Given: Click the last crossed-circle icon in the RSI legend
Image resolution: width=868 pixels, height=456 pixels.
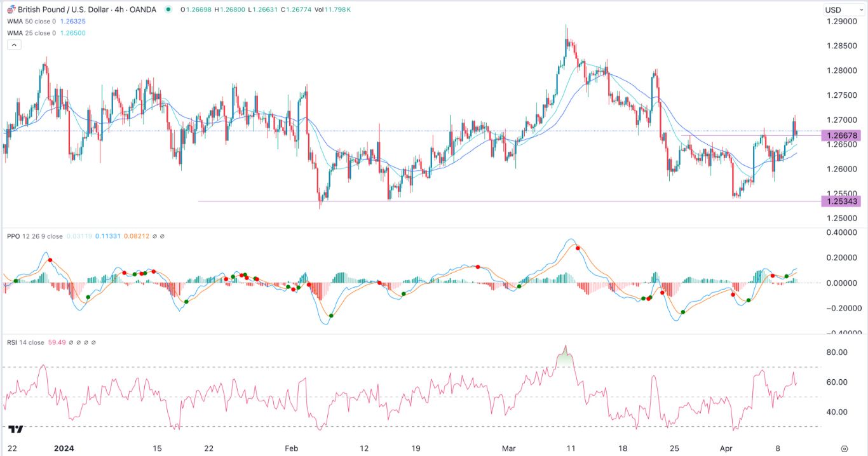Looking at the screenshot, I should click(93, 341).
